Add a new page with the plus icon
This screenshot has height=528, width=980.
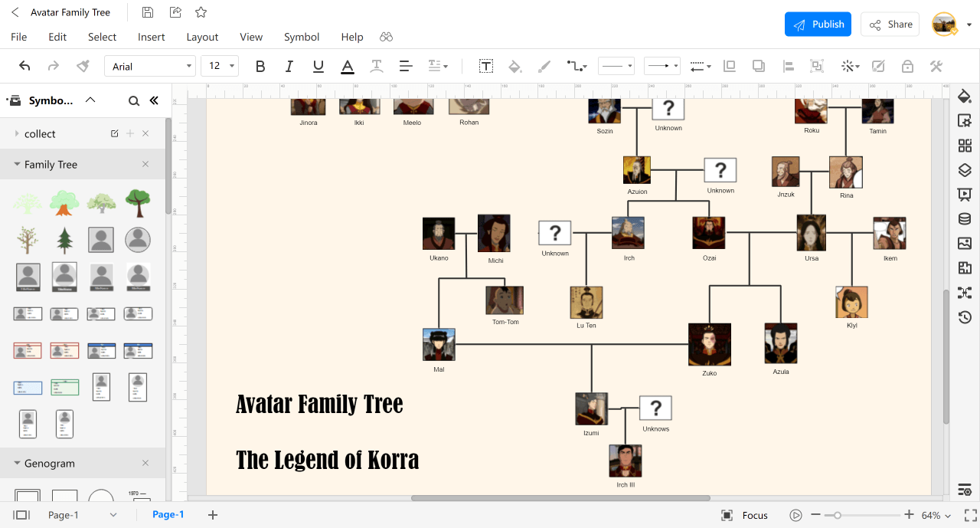213,515
